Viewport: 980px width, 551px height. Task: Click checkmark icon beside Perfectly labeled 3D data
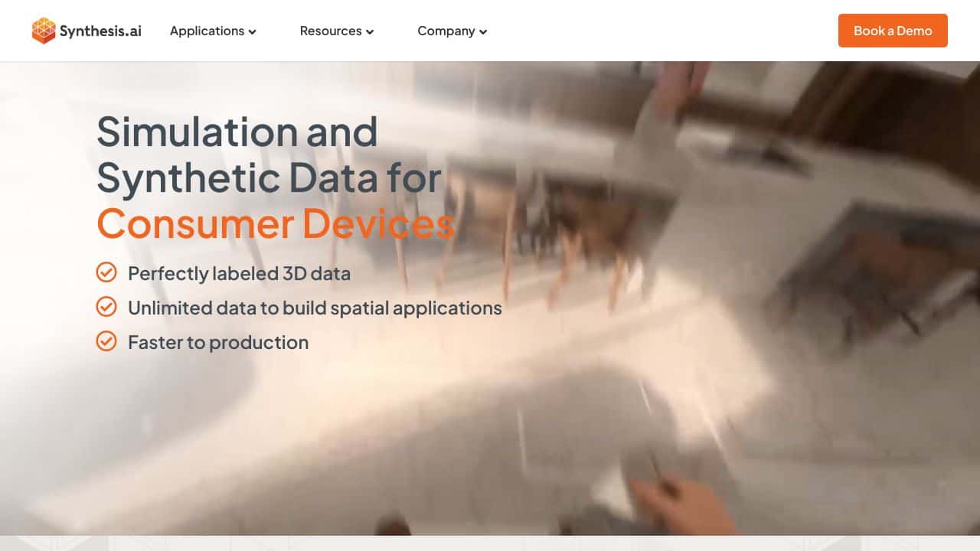[106, 272]
